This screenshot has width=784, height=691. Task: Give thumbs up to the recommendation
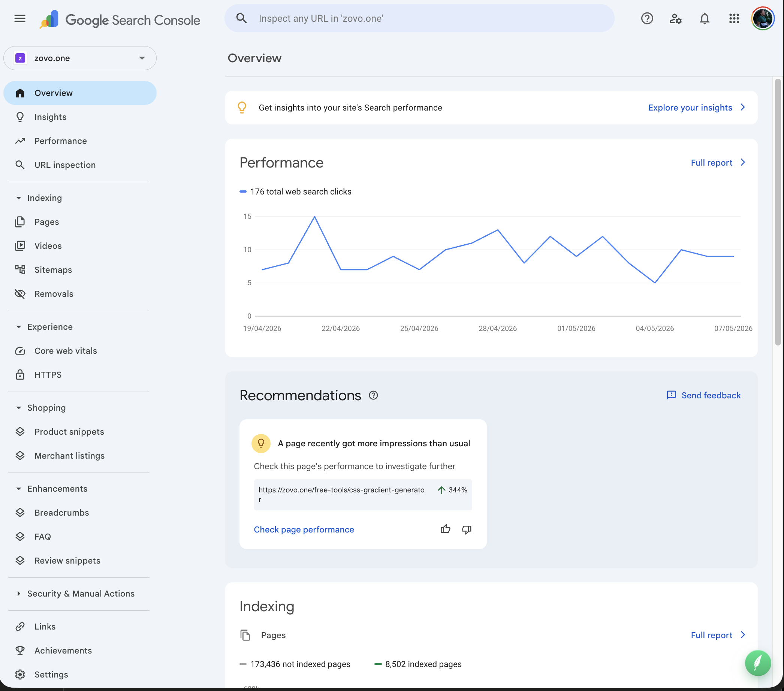445,529
